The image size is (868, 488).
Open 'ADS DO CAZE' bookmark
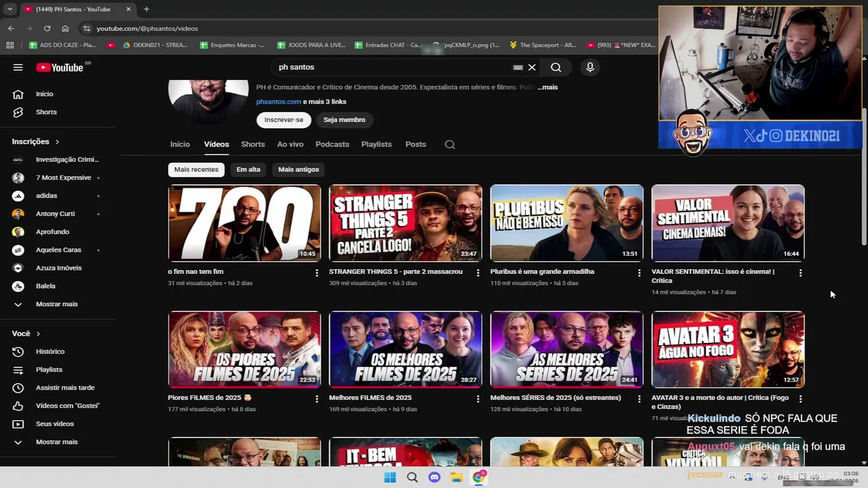(62, 45)
